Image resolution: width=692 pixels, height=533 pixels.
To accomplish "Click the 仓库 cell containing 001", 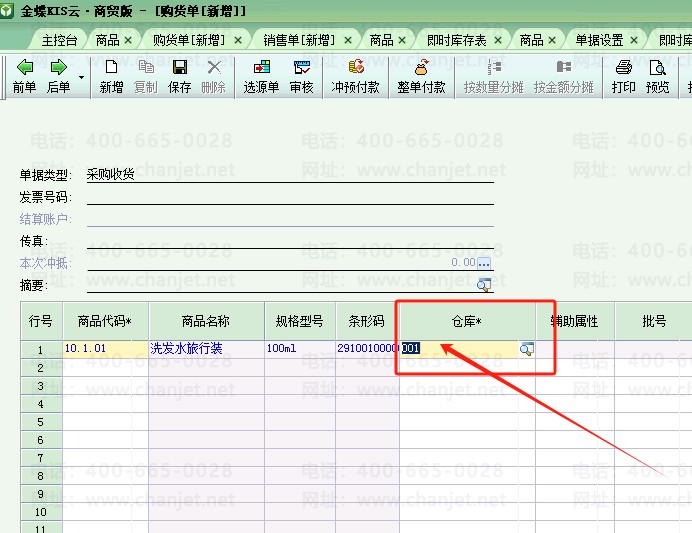I will coord(459,349).
